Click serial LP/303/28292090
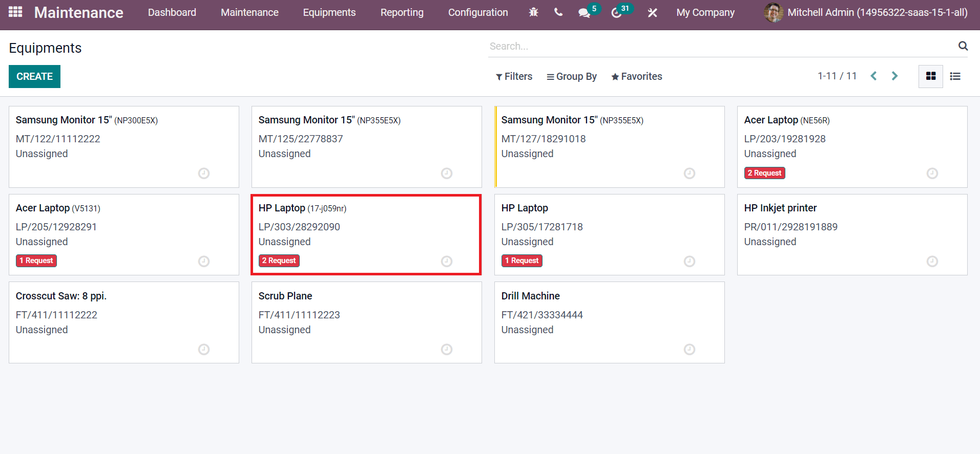 299,227
